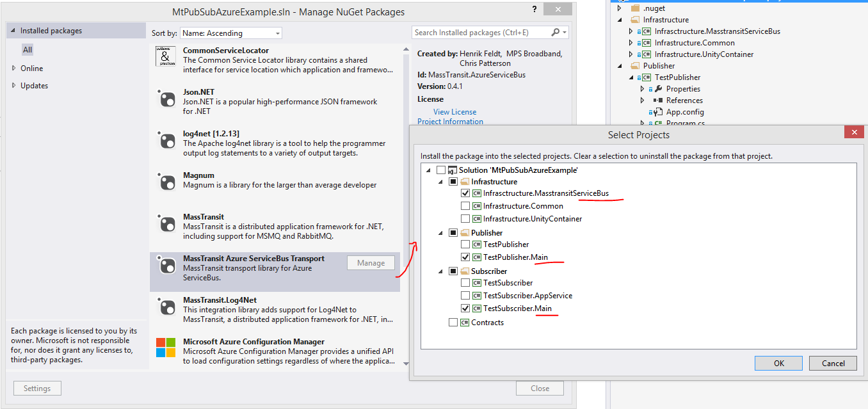This screenshot has height=409, width=868.
Task: Click the Magnum package icon
Action: [166, 182]
